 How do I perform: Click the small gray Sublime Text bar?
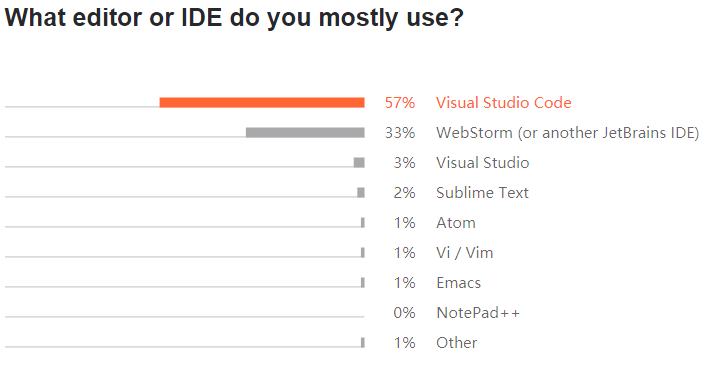pyautogui.click(x=361, y=193)
